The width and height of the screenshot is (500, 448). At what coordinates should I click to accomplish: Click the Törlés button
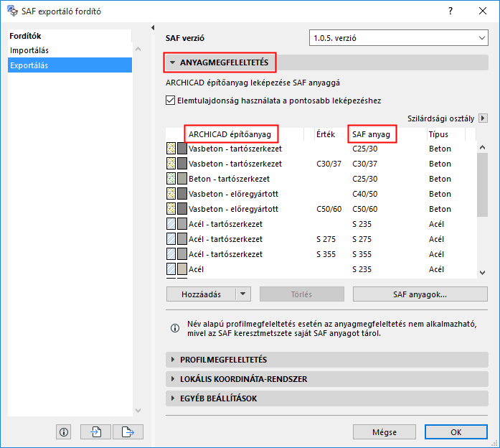[302, 294]
